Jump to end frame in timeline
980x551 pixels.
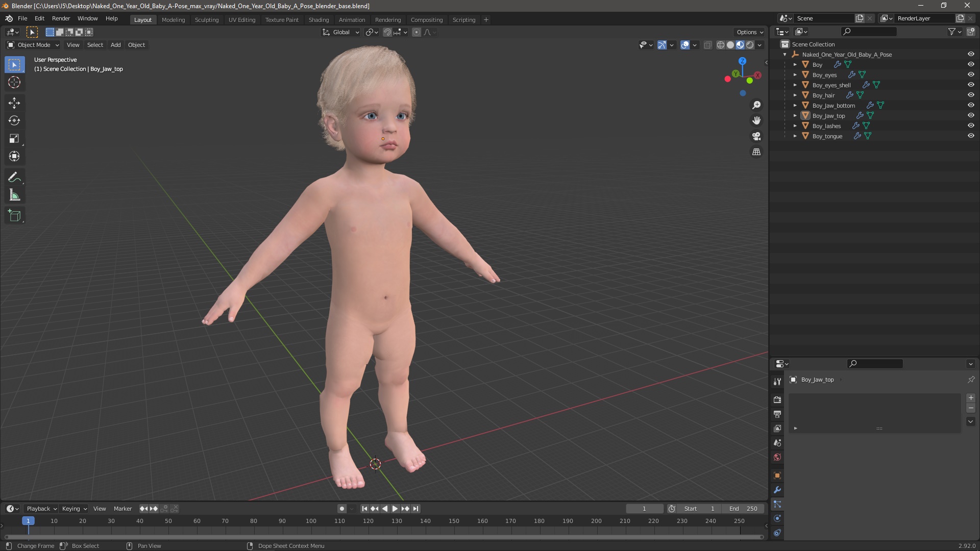[x=416, y=509]
